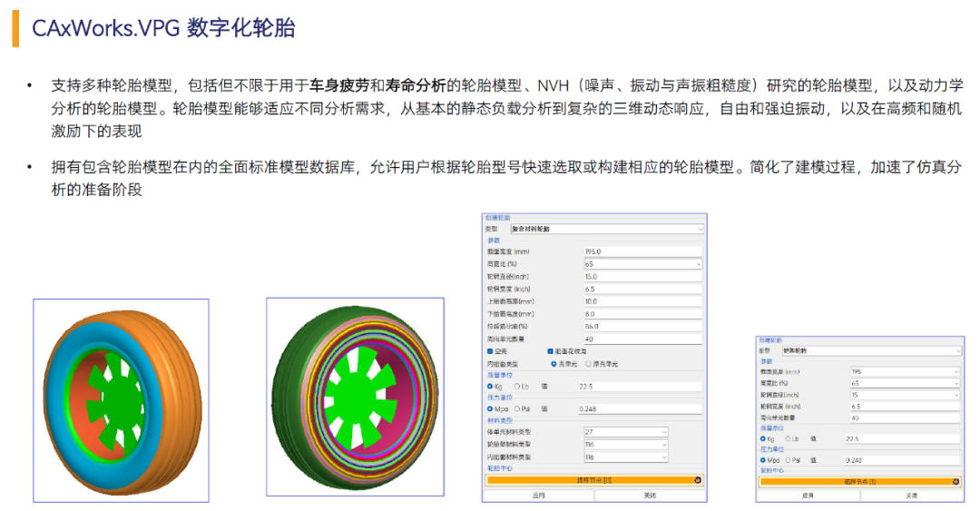The width and height of the screenshot is (980, 511).
Task: Select Kg radio in the smaller tire dialog
Action: (x=763, y=438)
